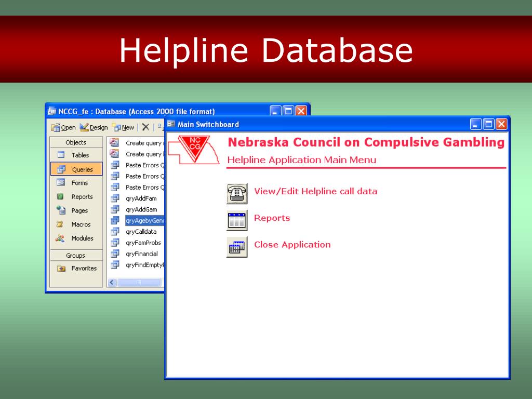The image size is (532, 399).
Task: Select the Forms object type
Action: 76,183
